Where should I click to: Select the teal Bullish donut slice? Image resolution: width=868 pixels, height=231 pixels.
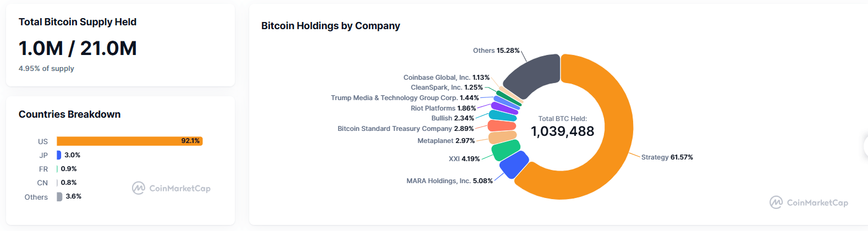pyautogui.click(x=503, y=116)
